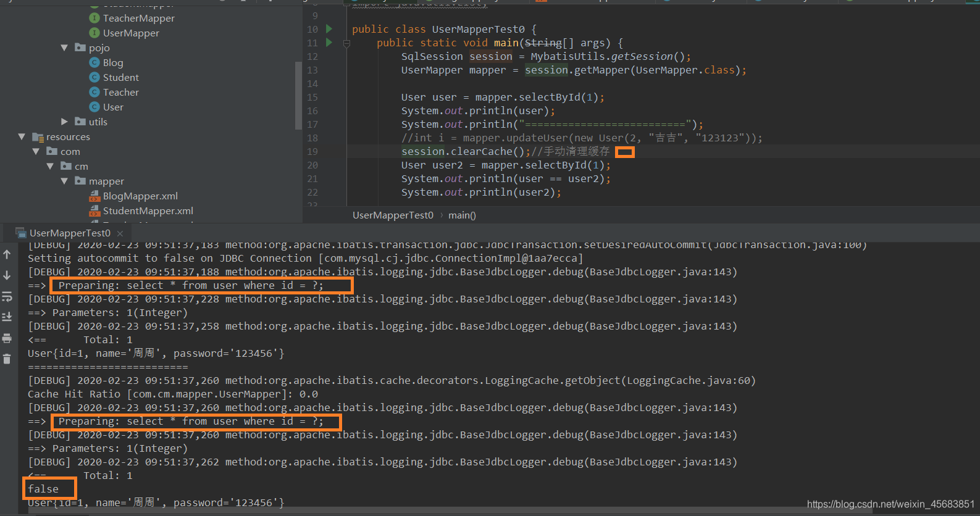Expand the utils package folder
The height and width of the screenshot is (516, 980).
(64, 122)
